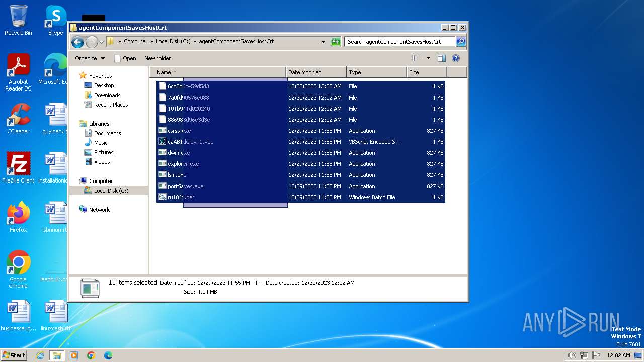
Task: Sort by Size column header
Action: [x=427, y=72]
